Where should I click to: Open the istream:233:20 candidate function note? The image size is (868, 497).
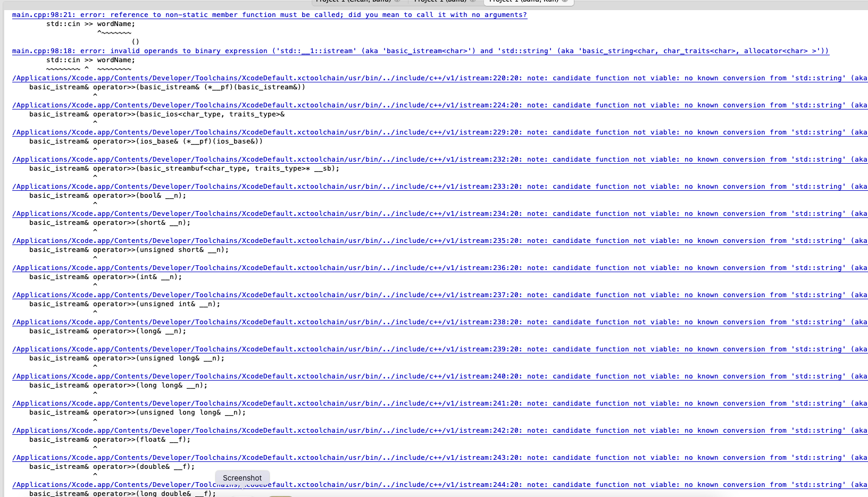click(440, 187)
